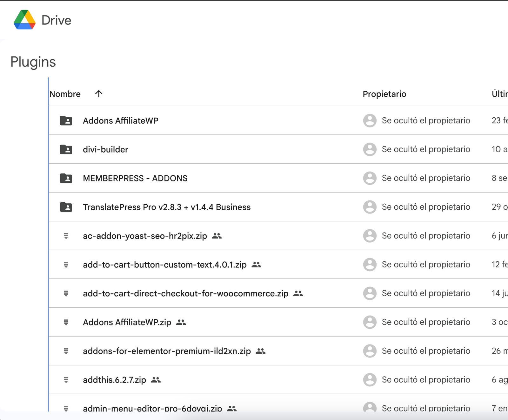
Task: Click zip icon for addons-for-elementor-premium-ild2xn.zip
Action: pyautogui.click(x=66, y=351)
